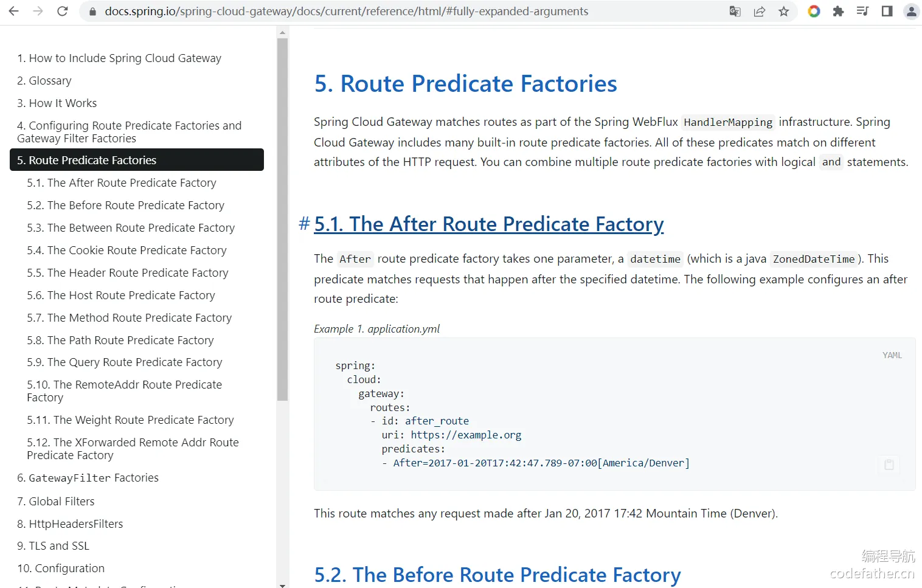
Task: Open 5.3 Between Route Predicate Factory
Action: click(x=131, y=228)
